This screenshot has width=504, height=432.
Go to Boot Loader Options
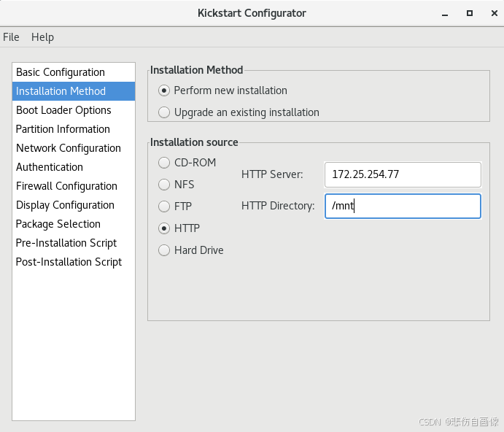[74, 110]
